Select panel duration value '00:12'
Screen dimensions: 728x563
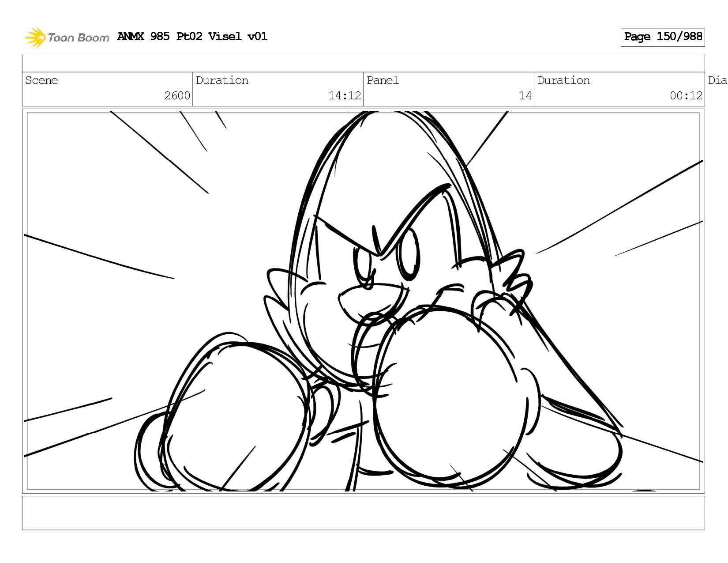686,96
